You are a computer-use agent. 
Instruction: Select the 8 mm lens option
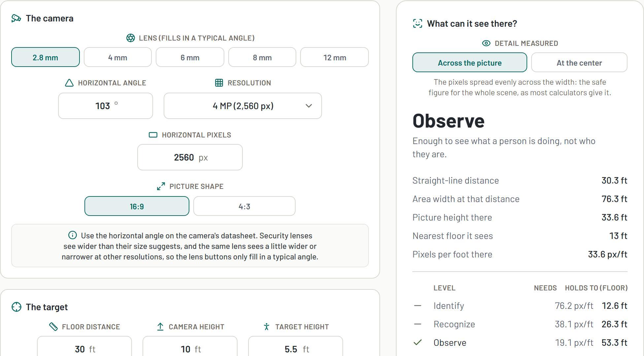tap(262, 57)
